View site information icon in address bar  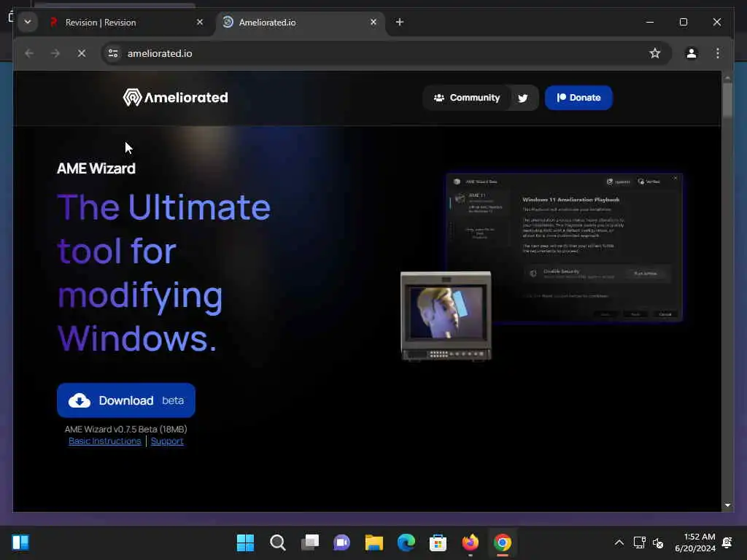click(113, 53)
